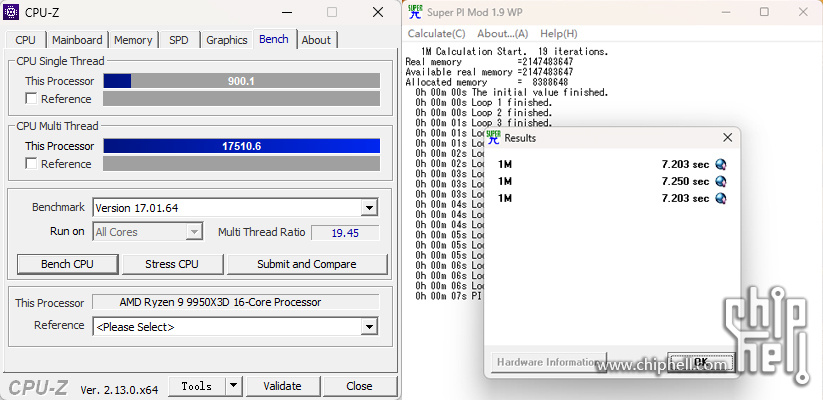Click the '1M Calculation Start' log line
The width and height of the screenshot is (823, 400).
pyautogui.click(x=514, y=51)
